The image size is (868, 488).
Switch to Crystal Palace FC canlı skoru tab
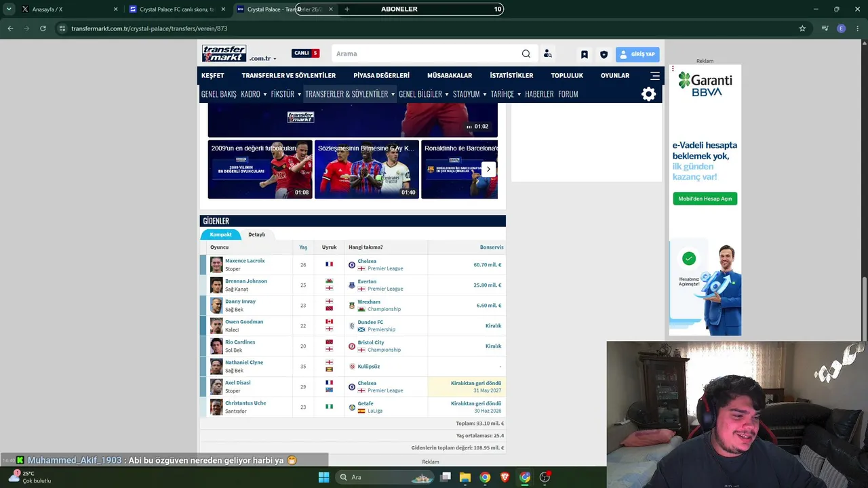tap(179, 9)
